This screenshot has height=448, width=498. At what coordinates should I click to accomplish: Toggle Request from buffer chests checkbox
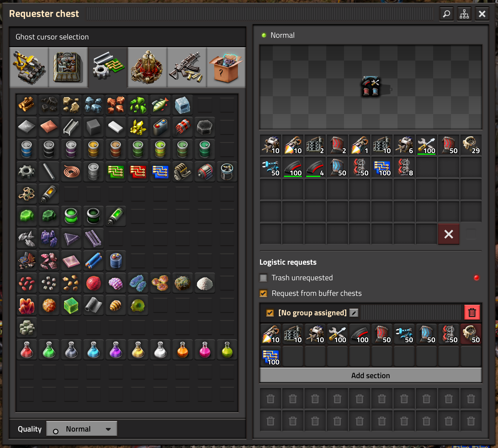point(263,293)
